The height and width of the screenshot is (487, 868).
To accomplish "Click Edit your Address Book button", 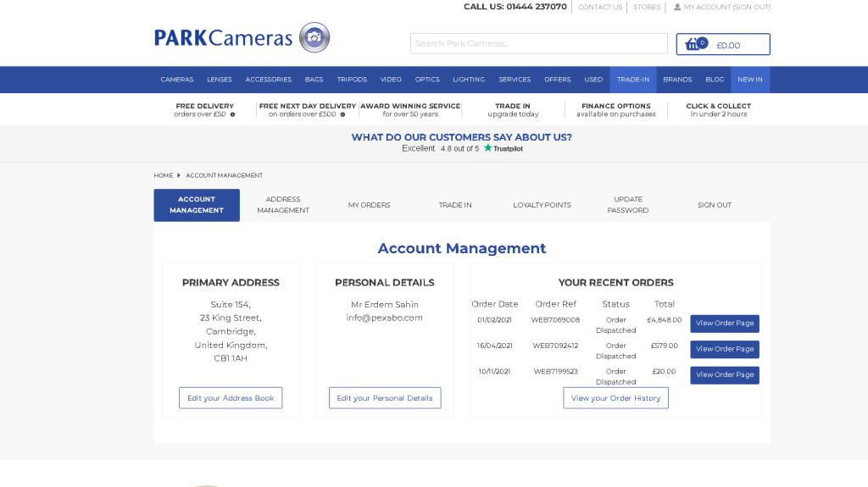I will tap(231, 398).
